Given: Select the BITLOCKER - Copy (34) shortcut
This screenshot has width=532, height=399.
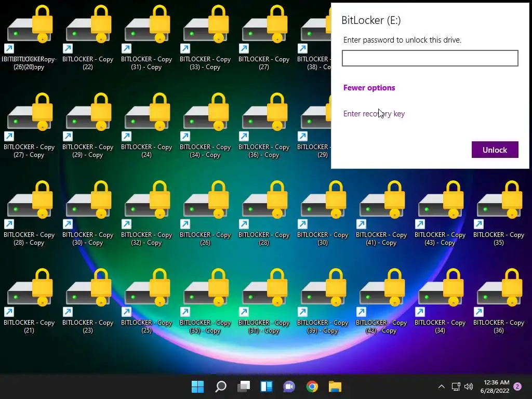Looking at the screenshot, I should pyautogui.click(x=440, y=301).
